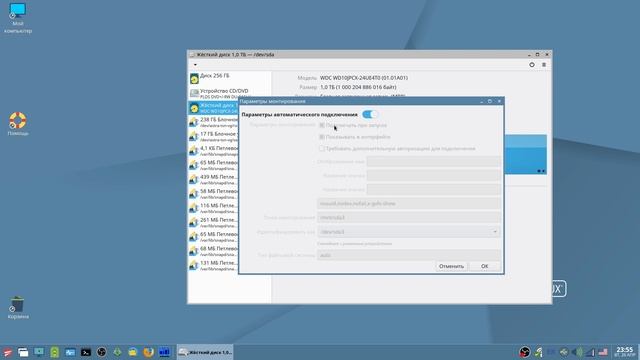Click the mount point field /mnt/sda3
Screen dimensions: 640x360
(409, 218)
